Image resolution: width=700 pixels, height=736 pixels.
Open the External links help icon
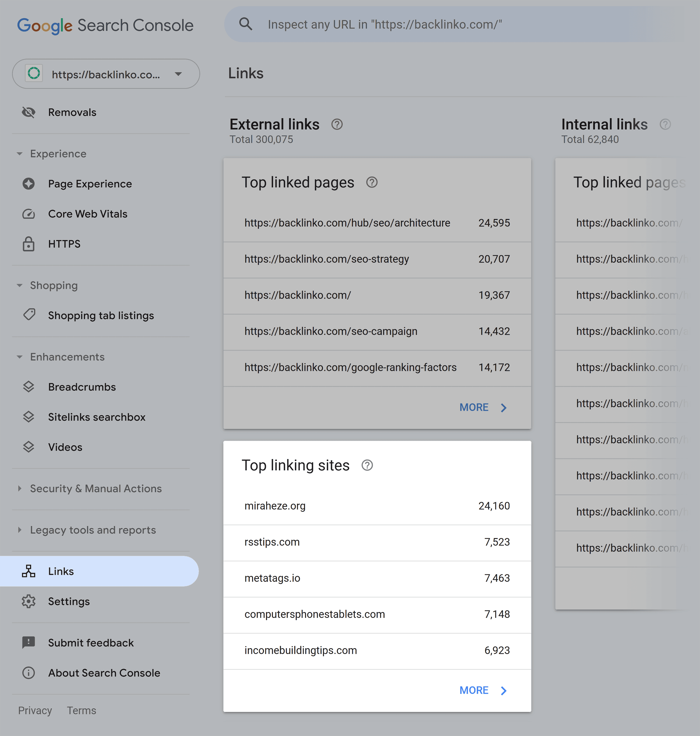337,124
